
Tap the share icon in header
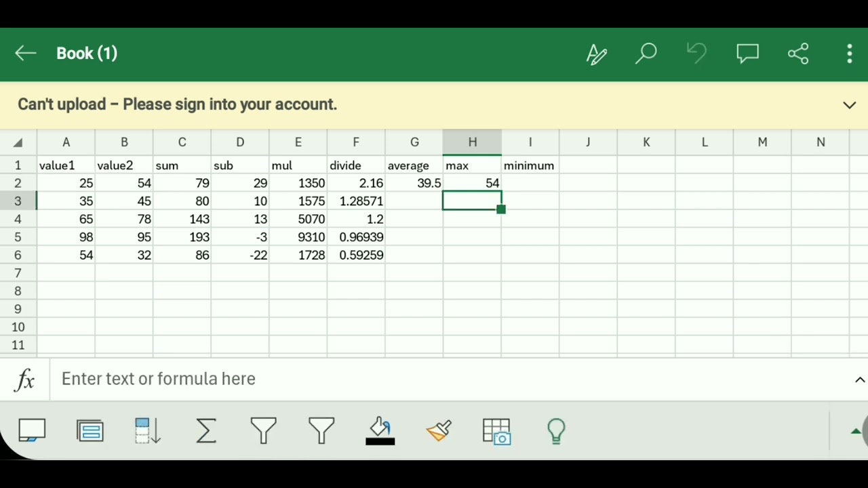[798, 54]
